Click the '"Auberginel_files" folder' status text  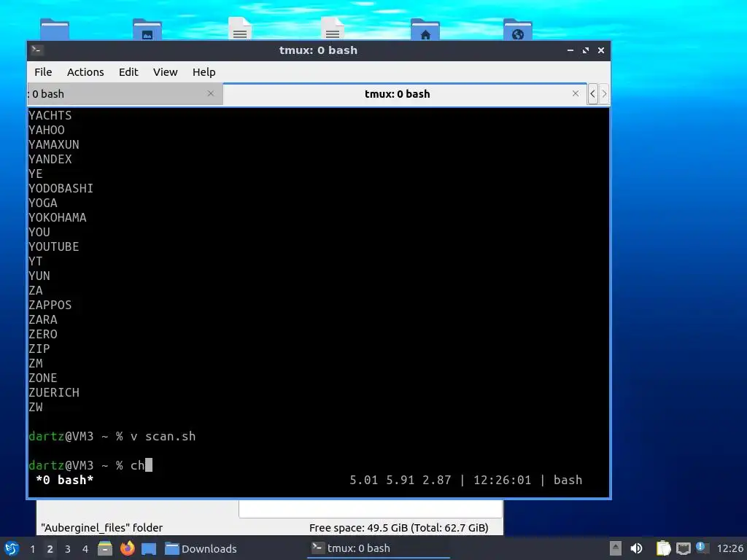pyautogui.click(x=102, y=528)
